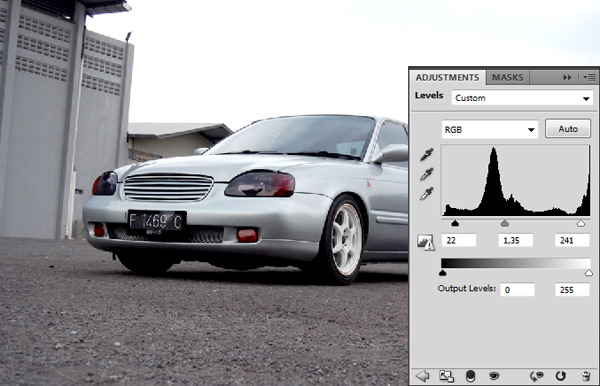Click the Output Levels field showing 255
Screen dimensions: 600x386
572,290
